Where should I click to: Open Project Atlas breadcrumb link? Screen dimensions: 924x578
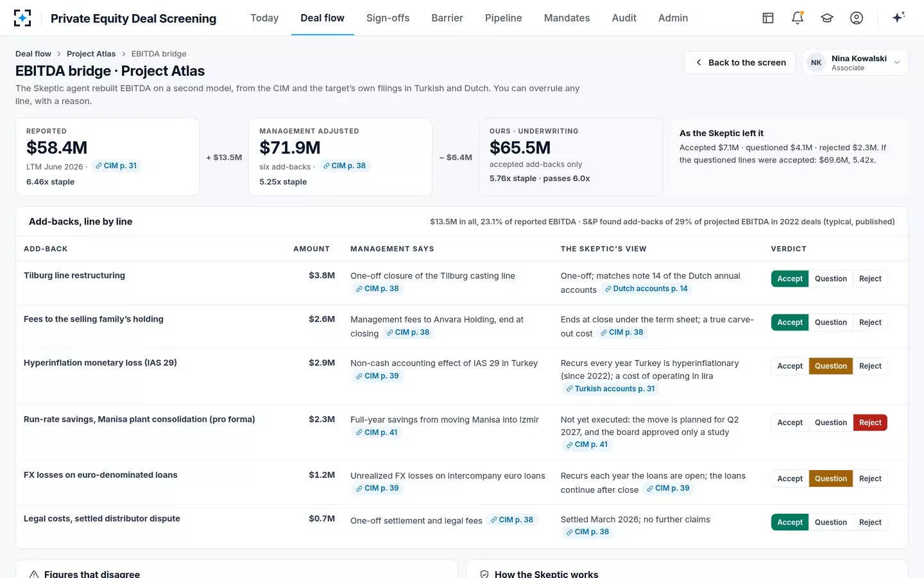(91, 54)
